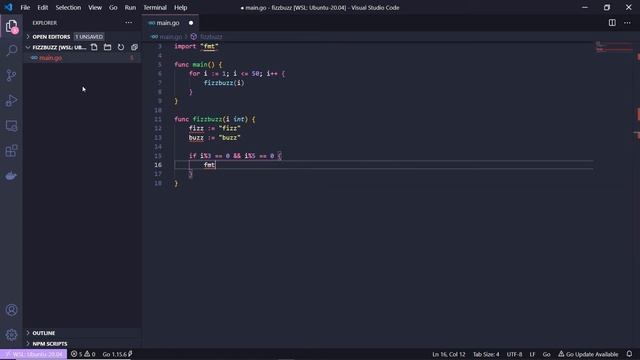The width and height of the screenshot is (640, 360).
Task: Open the Run and Debug view
Action: click(x=11, y=100)
